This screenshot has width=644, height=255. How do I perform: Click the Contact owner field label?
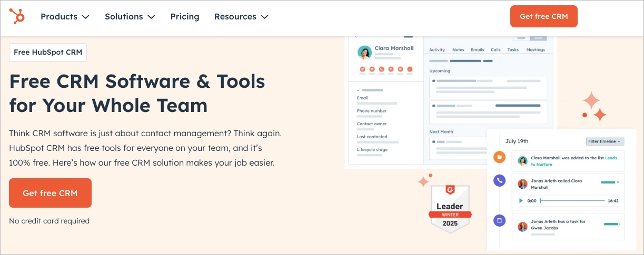[372, 124]
